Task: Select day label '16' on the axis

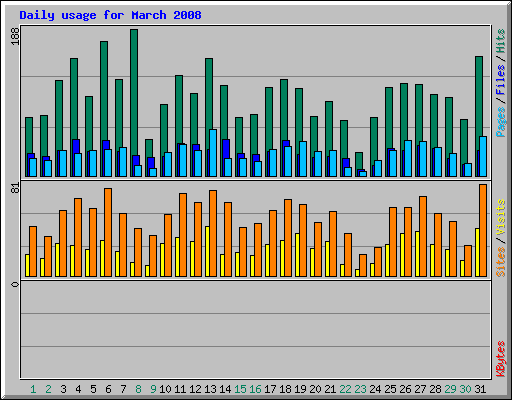Action: click(255, 389)
